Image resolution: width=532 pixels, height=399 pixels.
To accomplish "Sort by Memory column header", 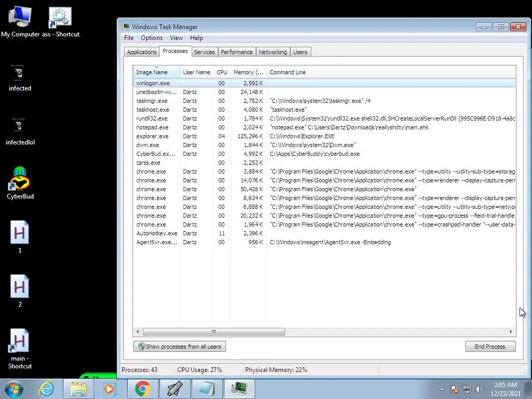I will point(248,72).
